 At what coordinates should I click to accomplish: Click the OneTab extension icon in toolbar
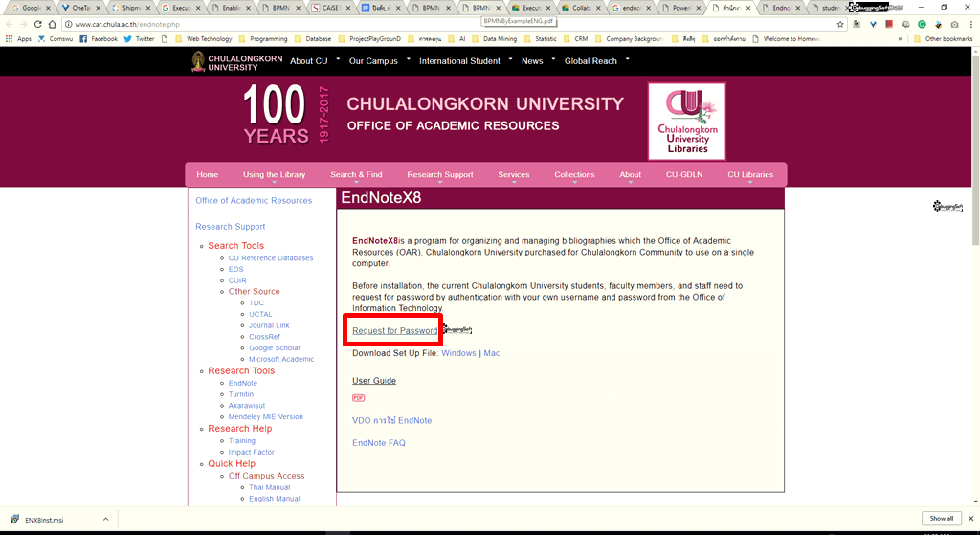(x=873, y=24)
